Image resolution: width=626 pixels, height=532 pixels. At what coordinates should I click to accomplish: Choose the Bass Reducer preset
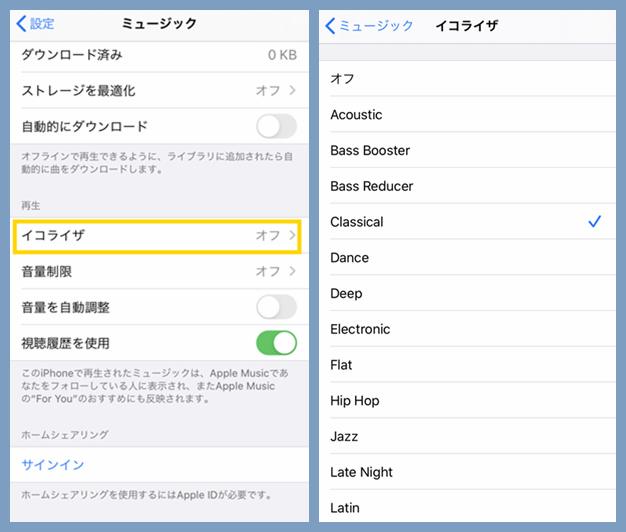(x=467, y=186)
